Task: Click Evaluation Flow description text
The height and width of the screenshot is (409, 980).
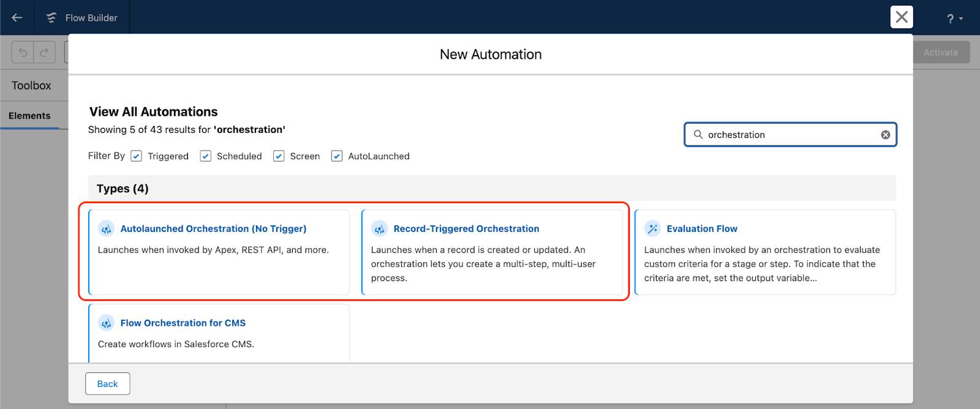Action: (762, 264)
